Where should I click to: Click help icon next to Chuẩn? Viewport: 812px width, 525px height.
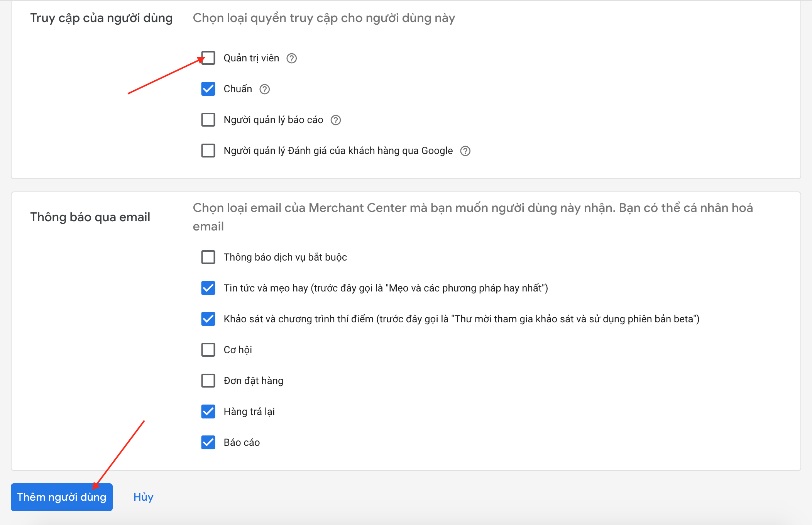pos(264,89)
